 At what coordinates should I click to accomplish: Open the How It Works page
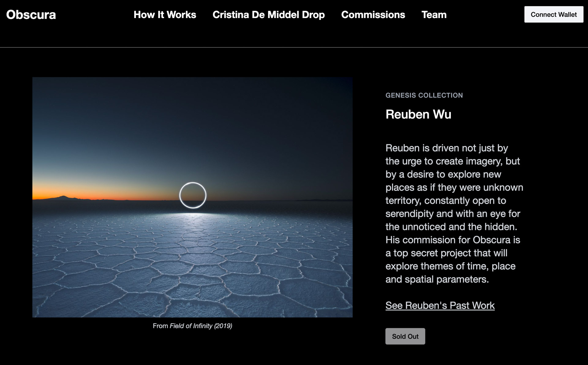(165, 15)
